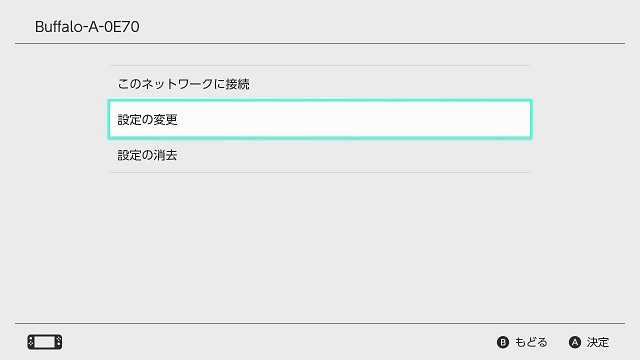
Task: Click the handheld console icon at bottom left
Action: tap(45, 342)
